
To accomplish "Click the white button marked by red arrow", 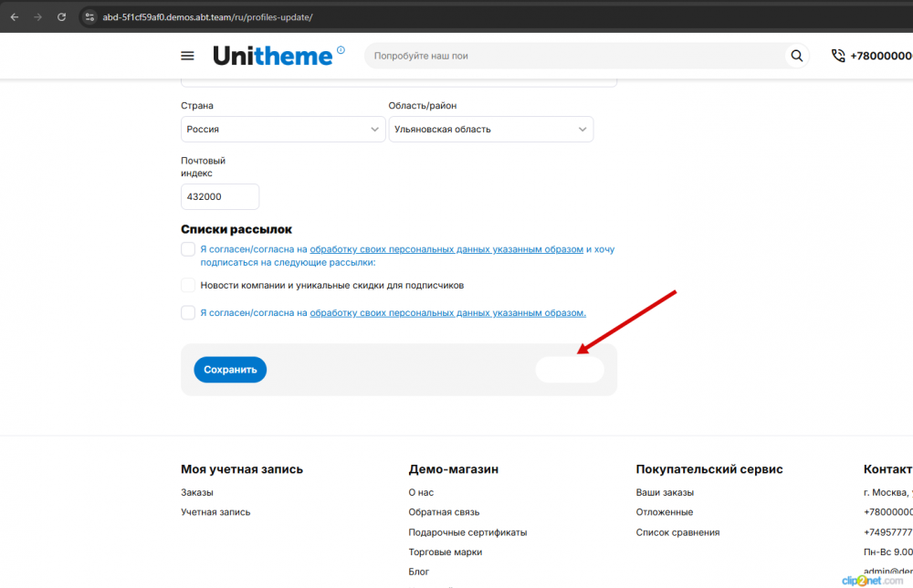I will click(570, 369).
